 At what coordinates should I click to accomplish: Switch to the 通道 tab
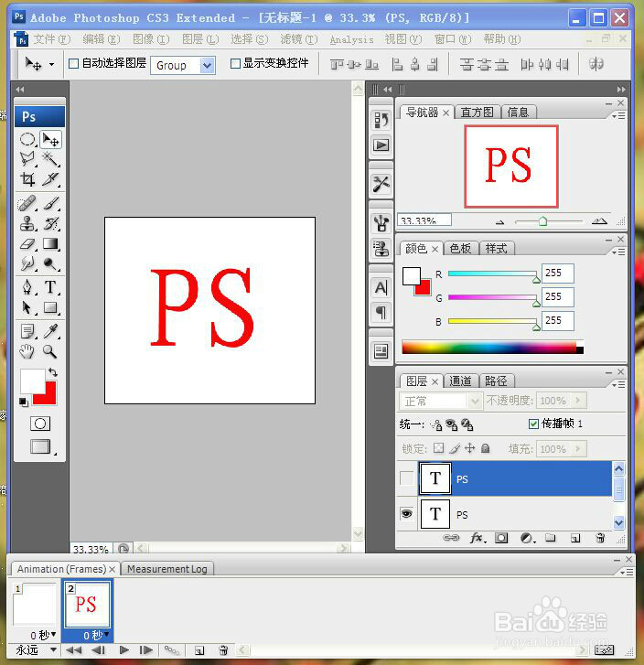tap(460, 381)
